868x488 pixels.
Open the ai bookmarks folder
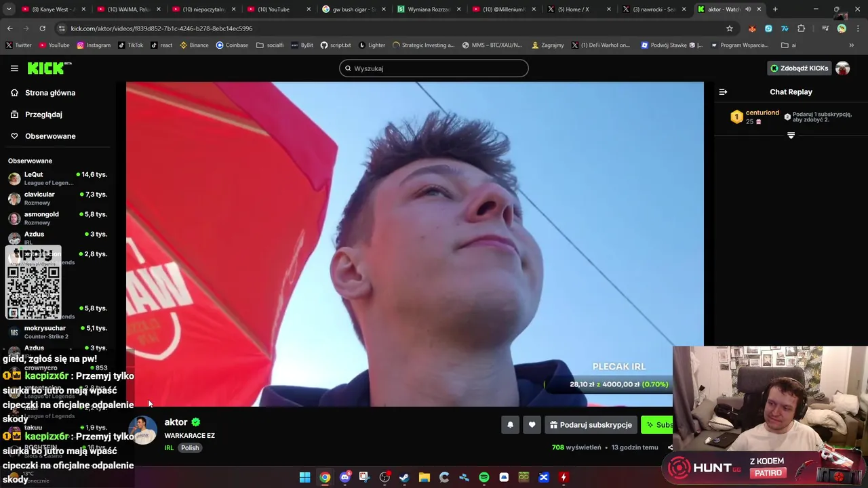[x=789, y=45]
